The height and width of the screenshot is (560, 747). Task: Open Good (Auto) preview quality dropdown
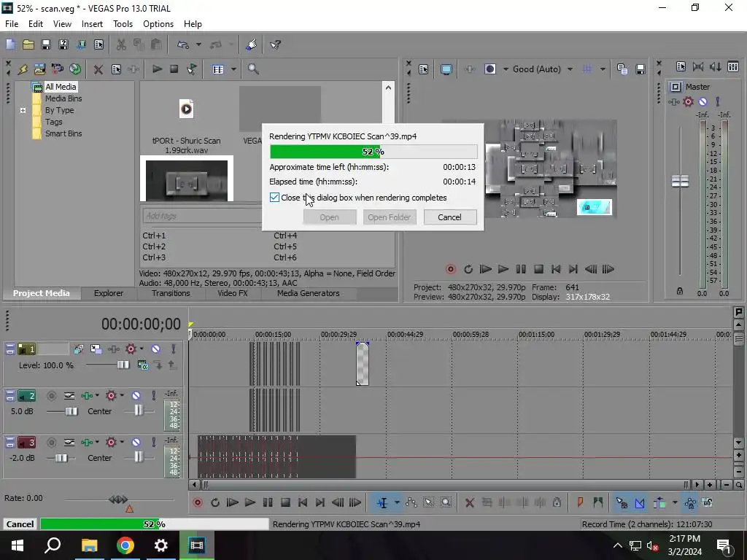coord(570,69)
